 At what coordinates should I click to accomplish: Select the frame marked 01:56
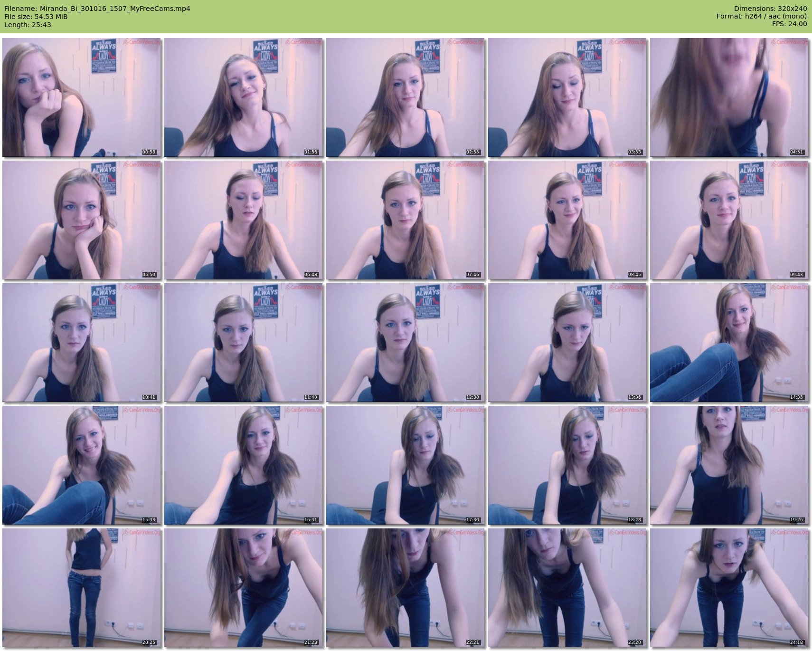click(244, 97)
